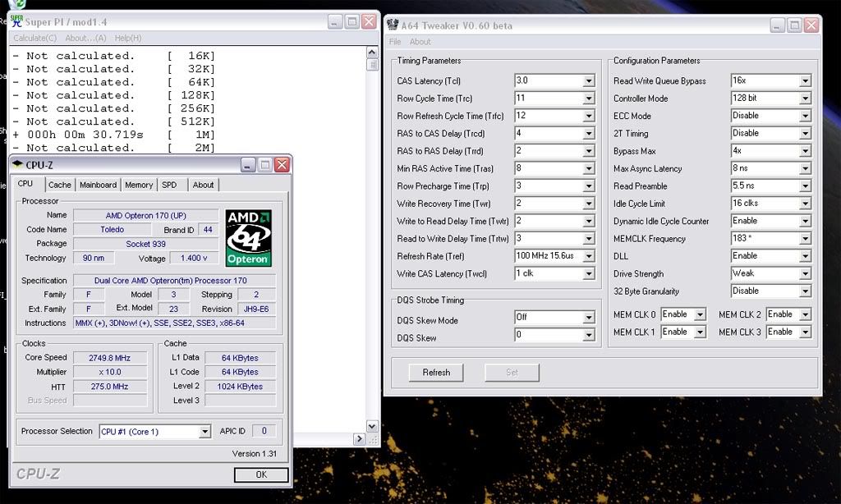Expand Refresh Rate (Tref) dropdown
Screen dimensions: 841x504
tap(588, 256)
